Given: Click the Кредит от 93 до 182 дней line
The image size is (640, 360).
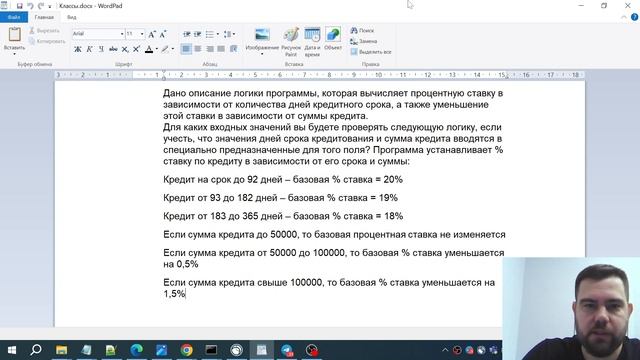Looking at the screenshot, I should point(280,198).
